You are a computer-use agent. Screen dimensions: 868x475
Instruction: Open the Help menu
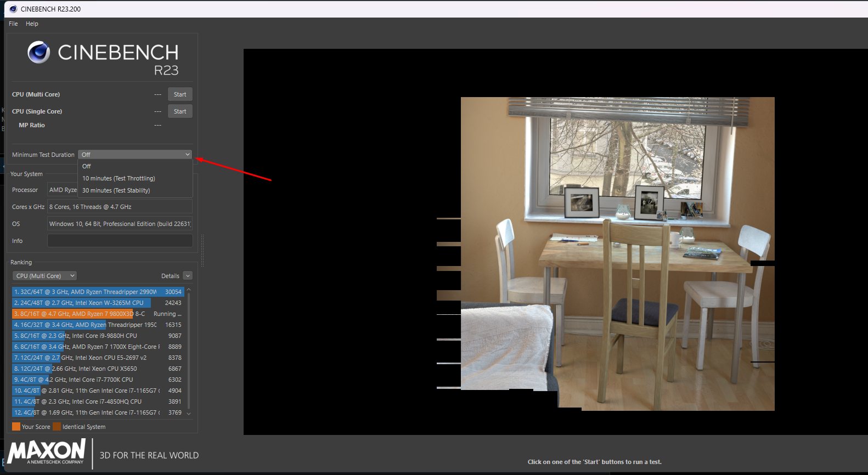pyautogui.click(x=32, y=24)
